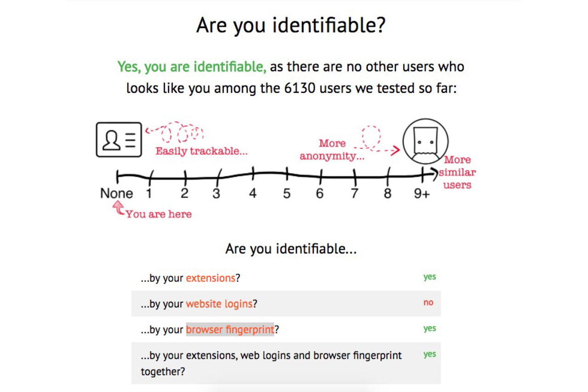Click the green 'yes' next to extensions
Image resolution: width=588 pixels, height=392 pixels.
430,277
